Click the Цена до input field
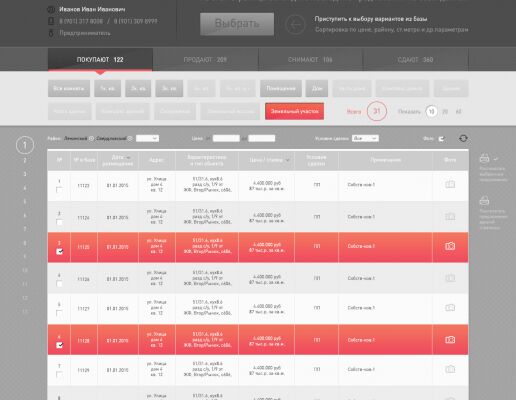Image resolution: width=516 pixels, height=400 pixels. tap(262, 138)
